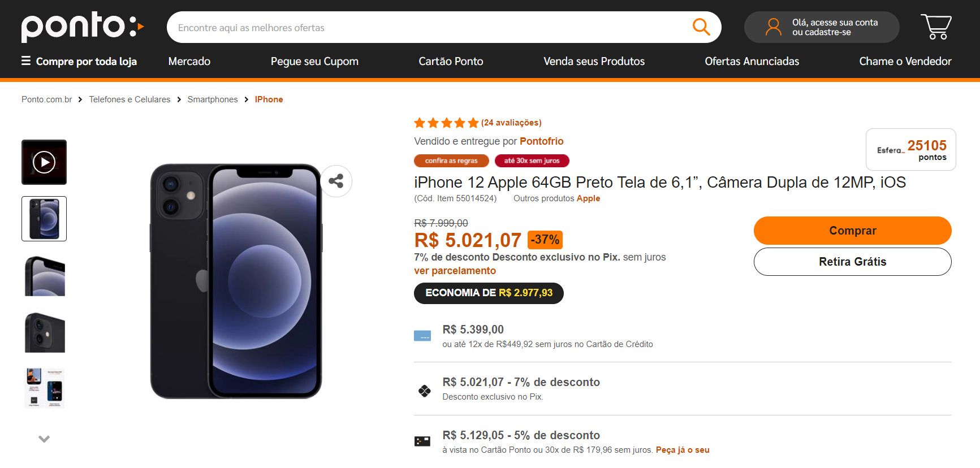This screenshot has width=980, height=468.
Task: Click the credit card payment icon
Action: point(422,336)
